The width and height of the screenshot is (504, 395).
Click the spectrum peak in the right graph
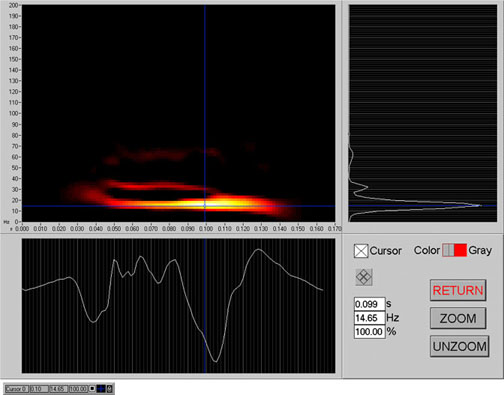point(479,206)
